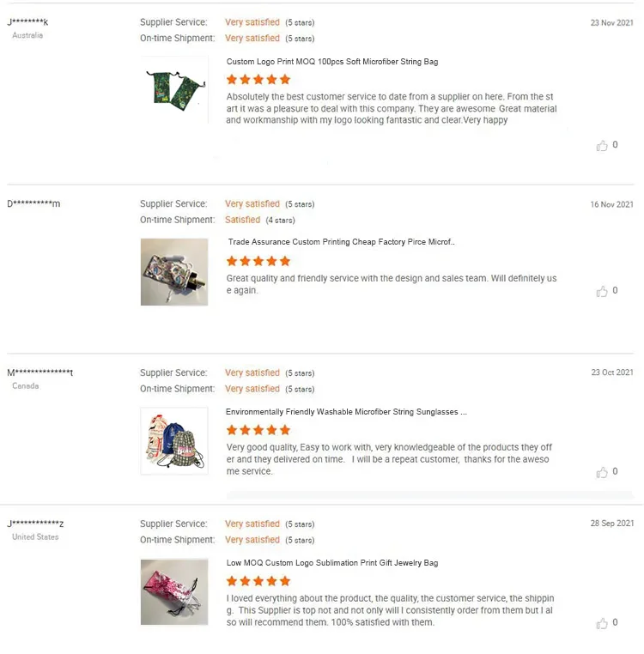Click reviewer name J********k
The image size is (644, 654).
[27, 22]
